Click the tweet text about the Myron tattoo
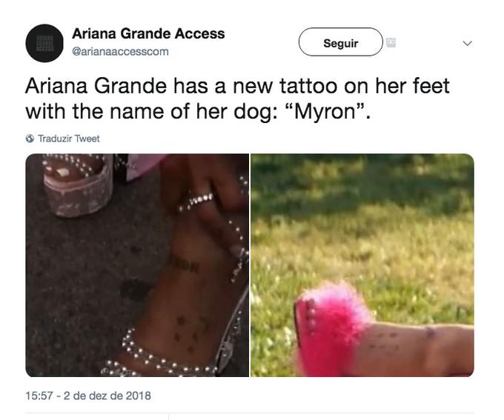 point(237,99)
